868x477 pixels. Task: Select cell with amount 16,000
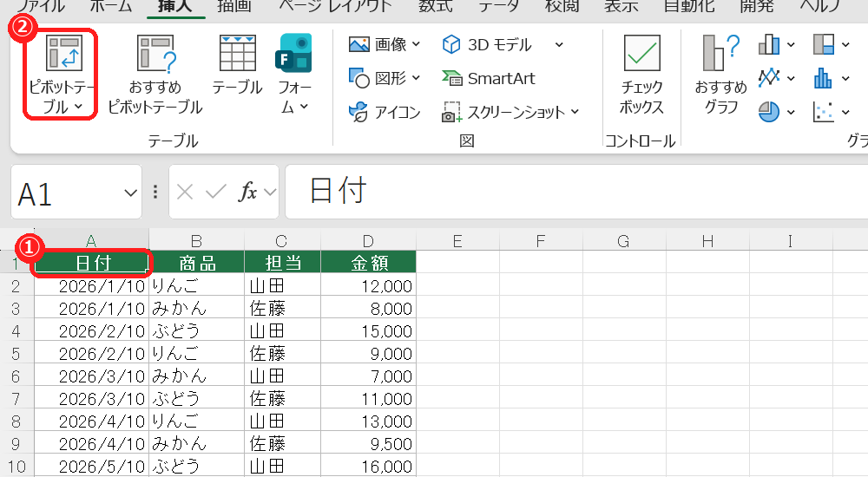pyautogui.click(x=369, y=467)
